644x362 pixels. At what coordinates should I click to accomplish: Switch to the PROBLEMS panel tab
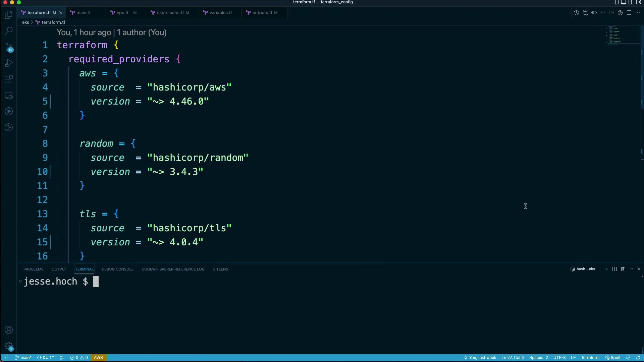33,269
